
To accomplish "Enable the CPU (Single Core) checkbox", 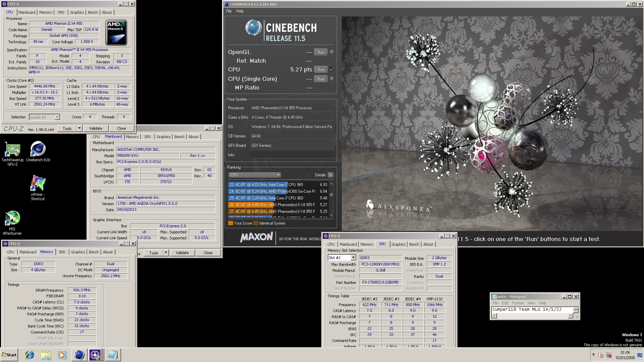I will [332, 79].
